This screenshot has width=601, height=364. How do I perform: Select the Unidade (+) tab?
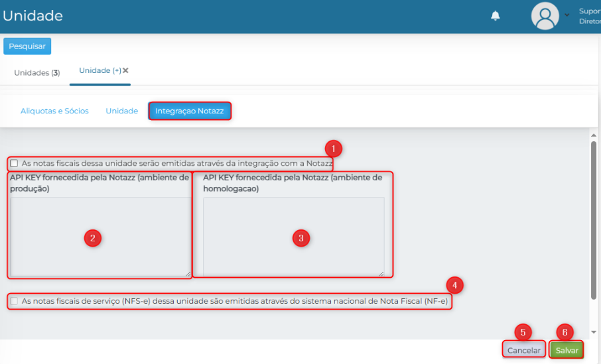point(100,70)
